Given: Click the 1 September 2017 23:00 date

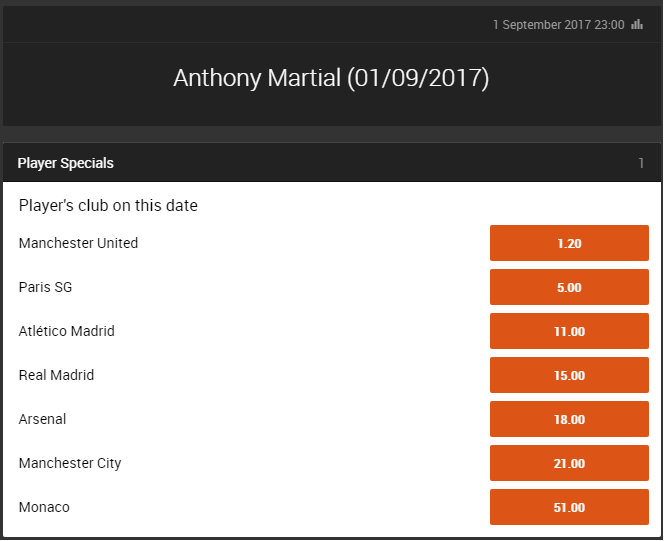Looking at the screenshot, I should (x=558, y=25).
